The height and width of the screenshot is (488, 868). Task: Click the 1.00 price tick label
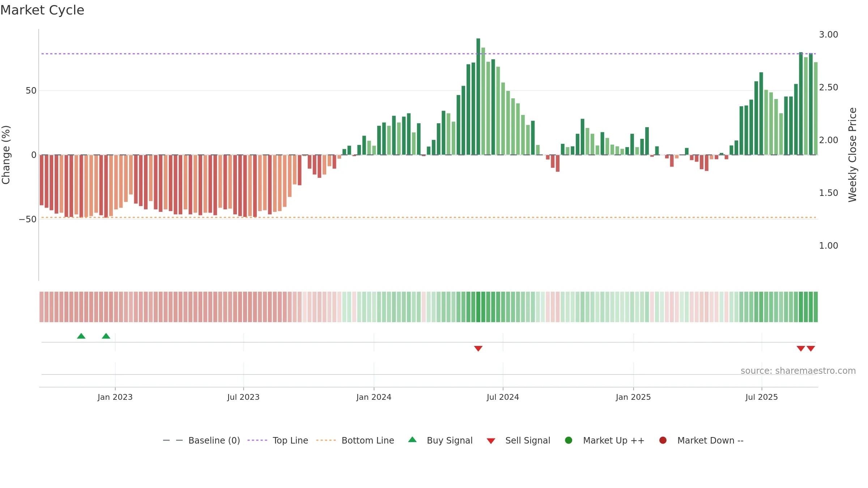(x=829, y=246)
